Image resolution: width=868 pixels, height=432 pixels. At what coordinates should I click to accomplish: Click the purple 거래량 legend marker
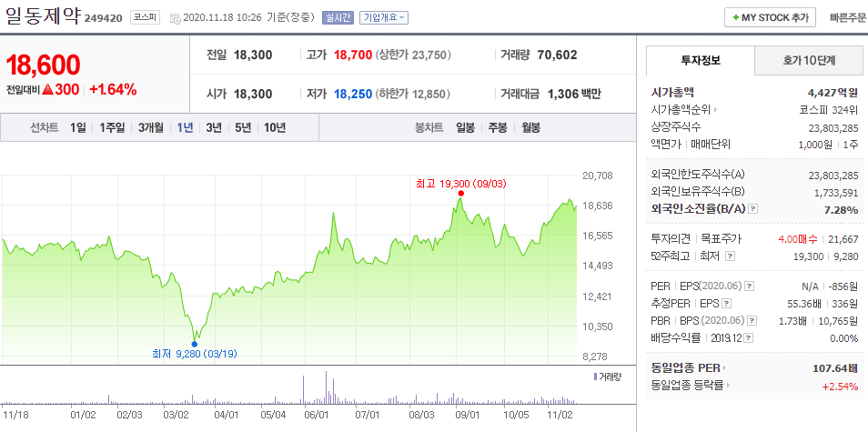(x=595, y=377)
